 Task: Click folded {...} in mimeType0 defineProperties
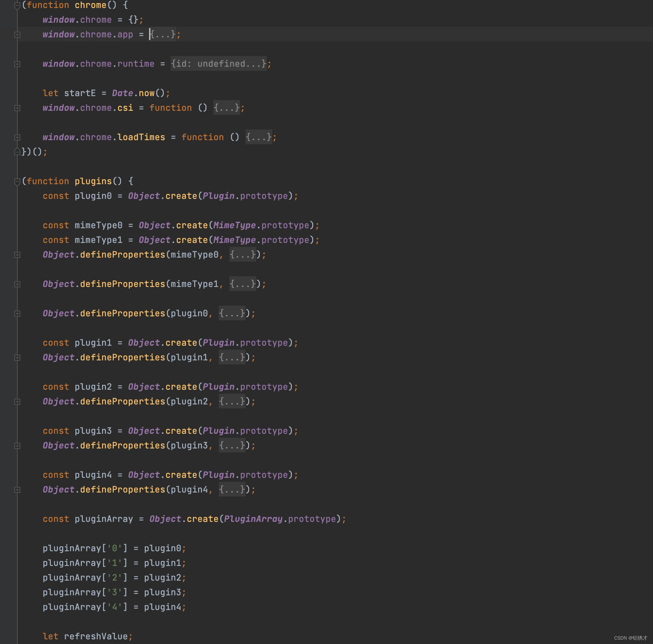[243, 255]
